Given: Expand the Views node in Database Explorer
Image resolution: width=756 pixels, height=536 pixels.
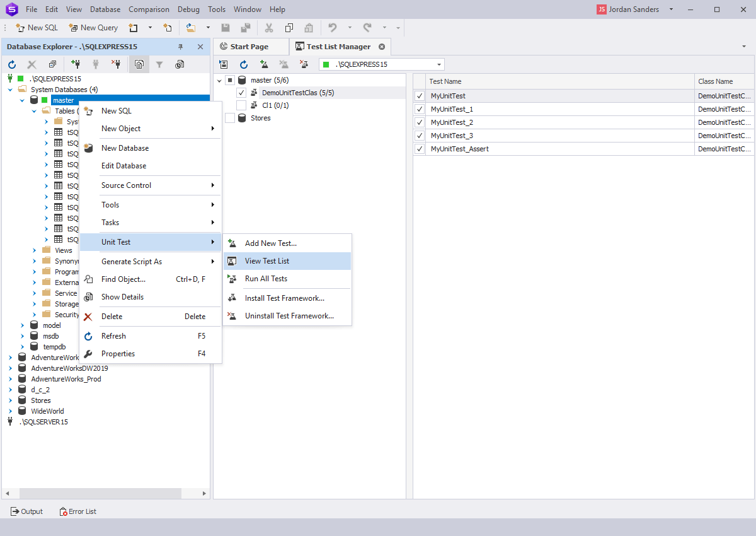Looking at the screenshot, I should (34, 250).
